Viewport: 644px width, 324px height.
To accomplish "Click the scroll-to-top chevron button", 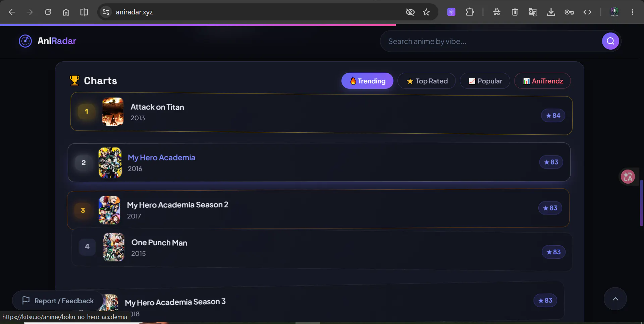I will (615, 299).
